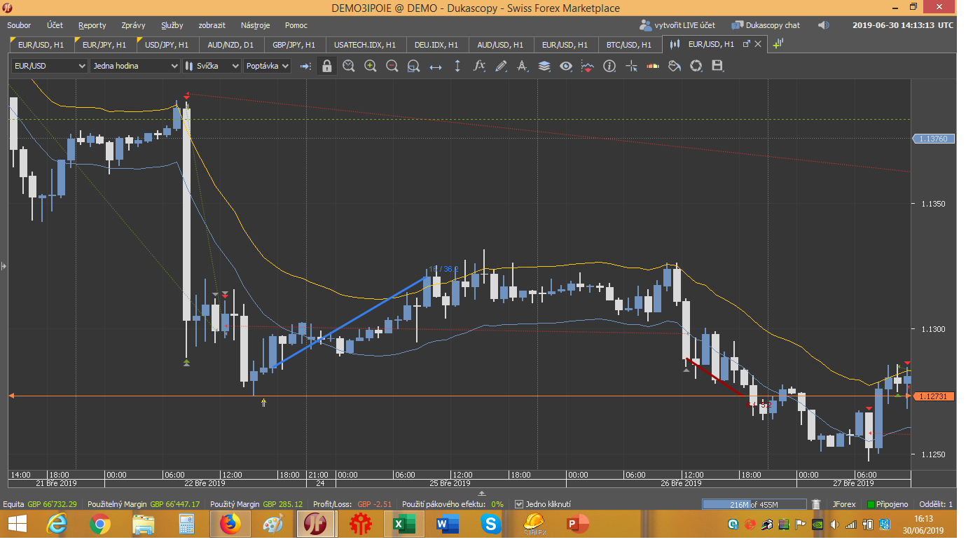The width and height of the screenshot is (980, 556).
Task: Switch to the BTC/USD, H1 tab
Action: point(629,44)
